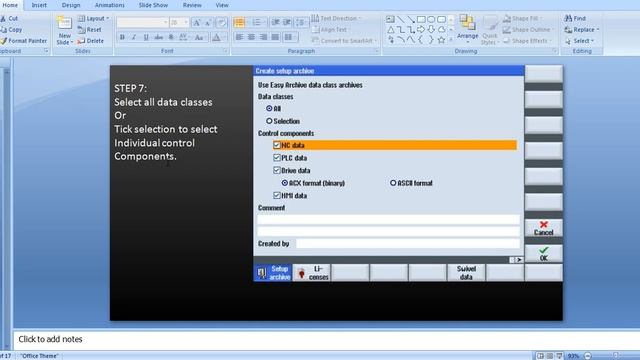Screen dimensions: 640x360
Task: Toggle italic formatting
Action: pyautogui.click(x=134, y=38)
